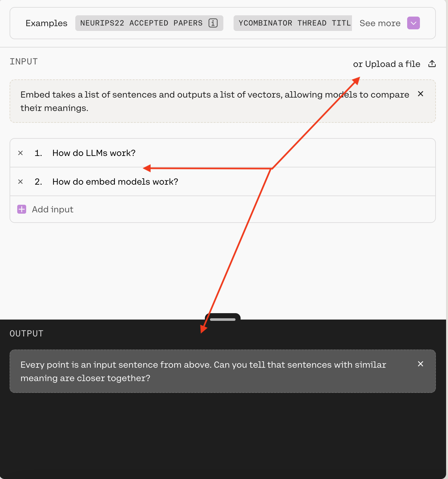The width and height of the screenshot is (448, 479).
Task: Click the INPUT section heading
Action: point(24,62)
